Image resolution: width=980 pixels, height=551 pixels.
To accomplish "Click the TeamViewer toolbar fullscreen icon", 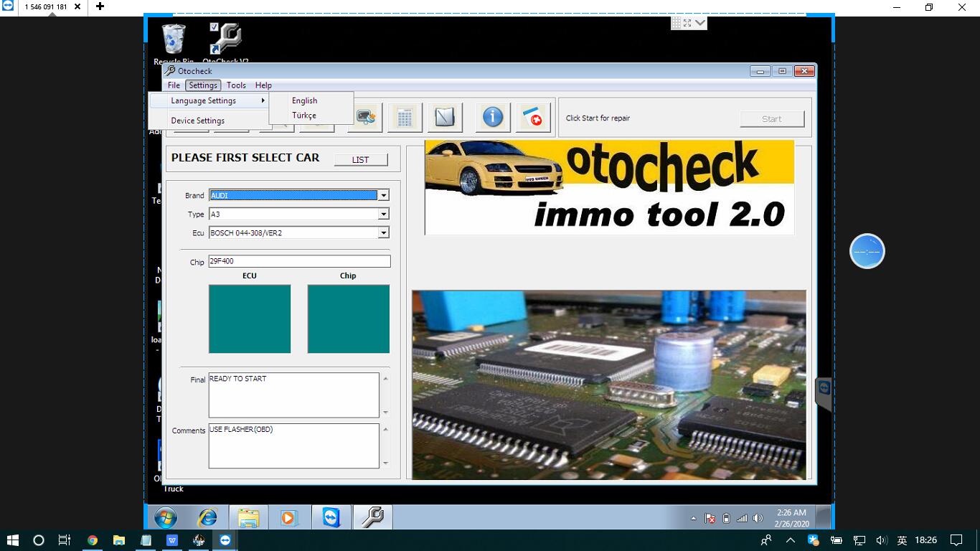I will click(x=687, y=23).
